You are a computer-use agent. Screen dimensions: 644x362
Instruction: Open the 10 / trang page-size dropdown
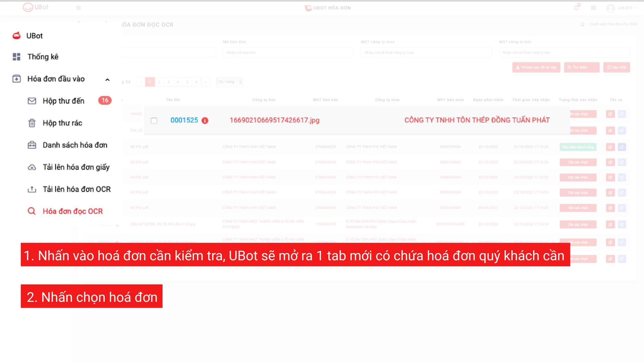tap(229, 82)
